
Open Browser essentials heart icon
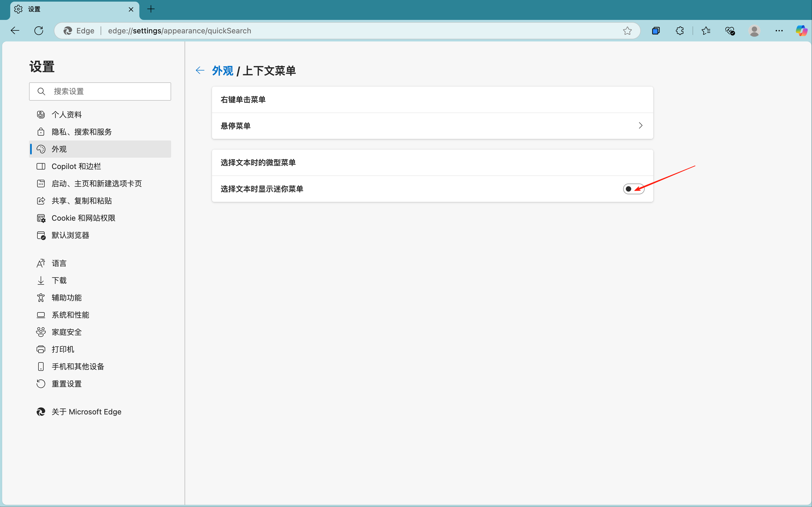(730, 31)
